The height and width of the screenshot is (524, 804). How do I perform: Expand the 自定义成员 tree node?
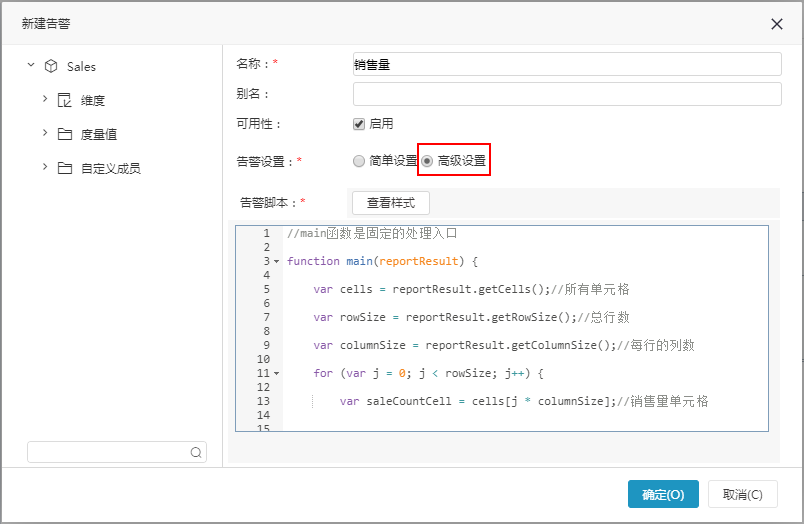coord(45,167)
